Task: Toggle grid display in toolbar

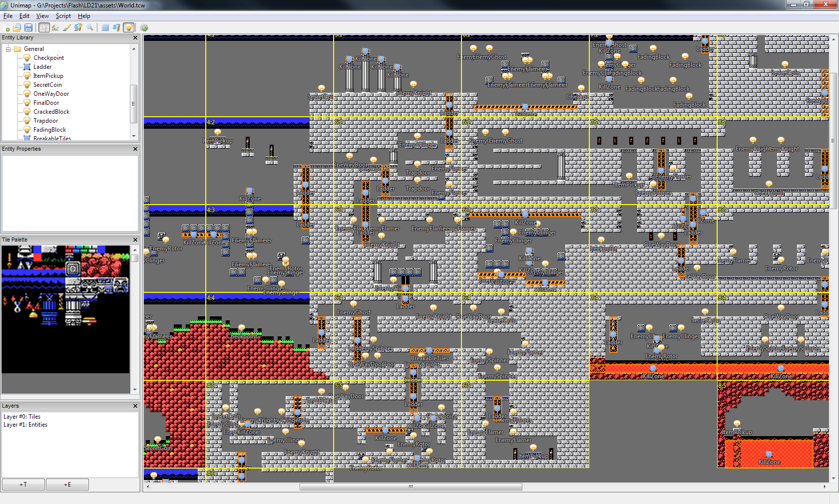Action: coord(105,28)
